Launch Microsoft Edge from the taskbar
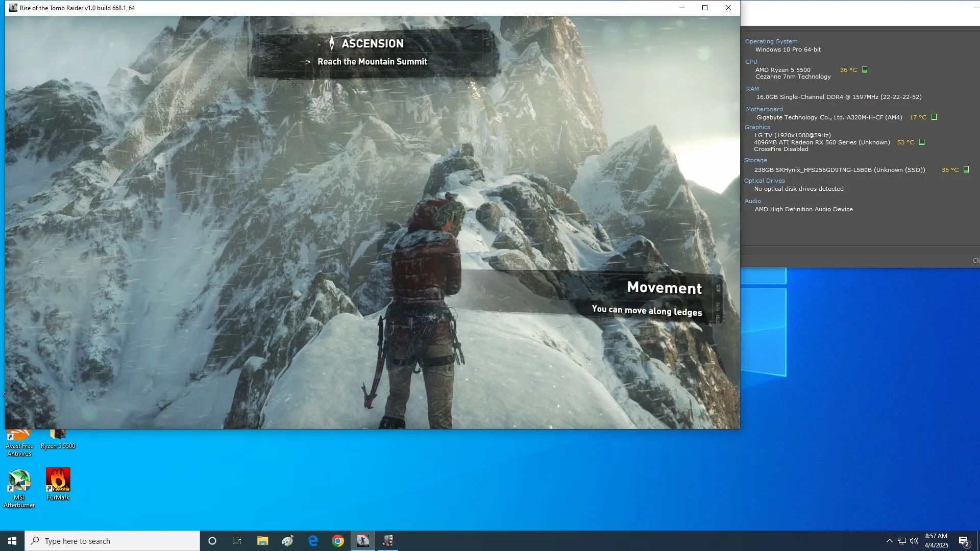 [313, 541]
